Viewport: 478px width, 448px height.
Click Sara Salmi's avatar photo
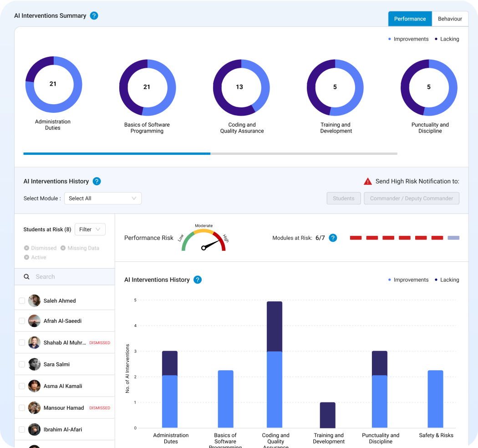34,364
